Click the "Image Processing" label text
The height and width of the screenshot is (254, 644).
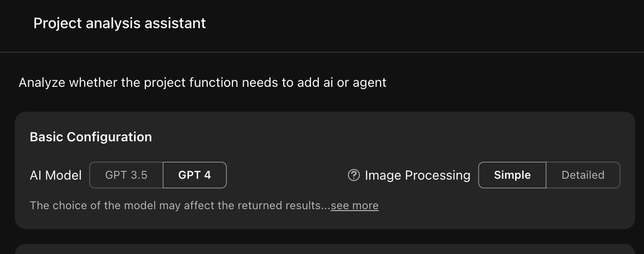coord(417,175)
